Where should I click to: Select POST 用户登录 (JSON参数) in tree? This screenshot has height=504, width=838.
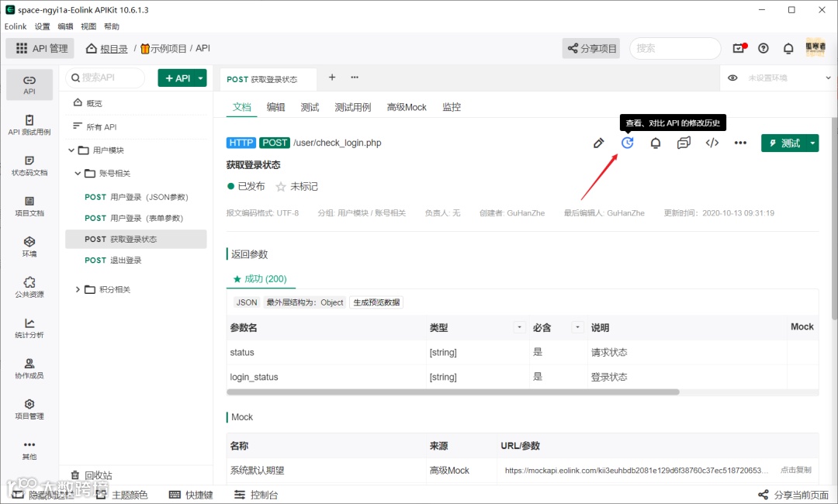click(137, 197)
